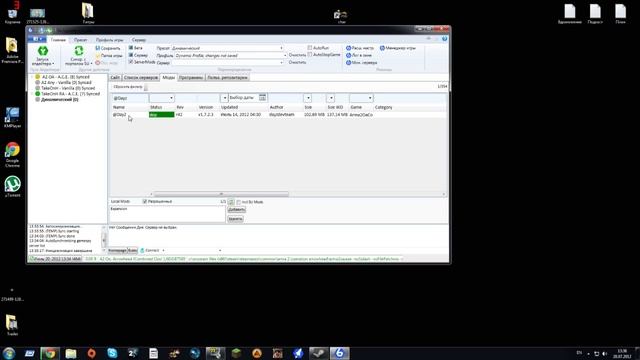This screenshot has width=640, height=360.
Task: Click the save floppy disk icon
Action: click(x=98, y=48)
